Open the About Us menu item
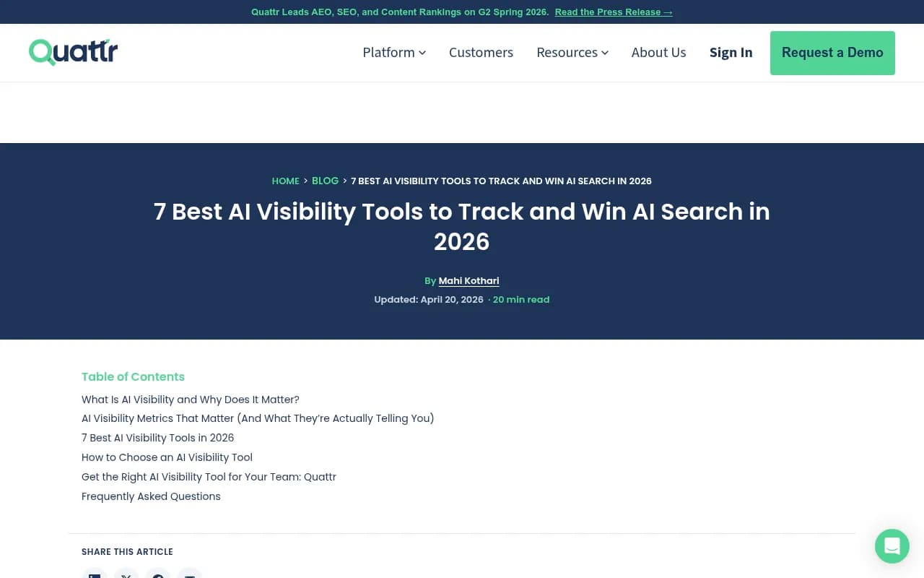924x578 pixels. point(658,52)
